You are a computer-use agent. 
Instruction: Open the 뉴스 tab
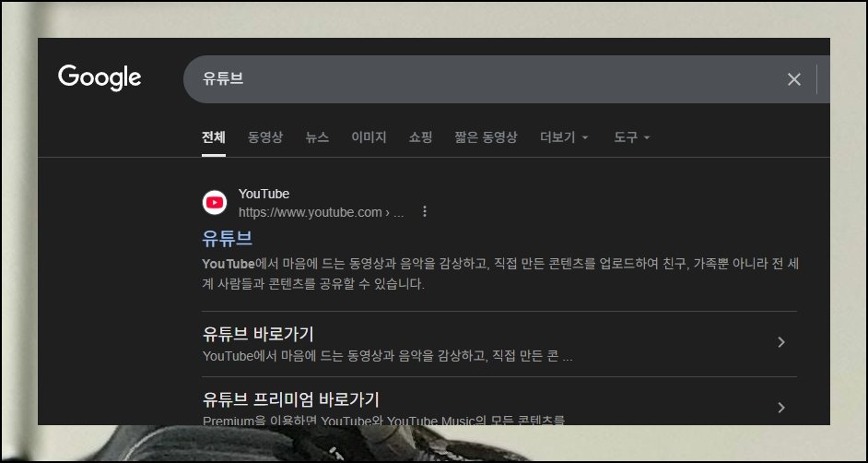[x=317, y=137]
